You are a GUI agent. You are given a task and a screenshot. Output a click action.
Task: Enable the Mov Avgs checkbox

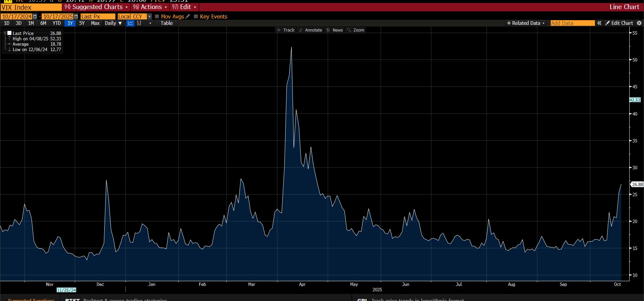[x=157, y=16]
